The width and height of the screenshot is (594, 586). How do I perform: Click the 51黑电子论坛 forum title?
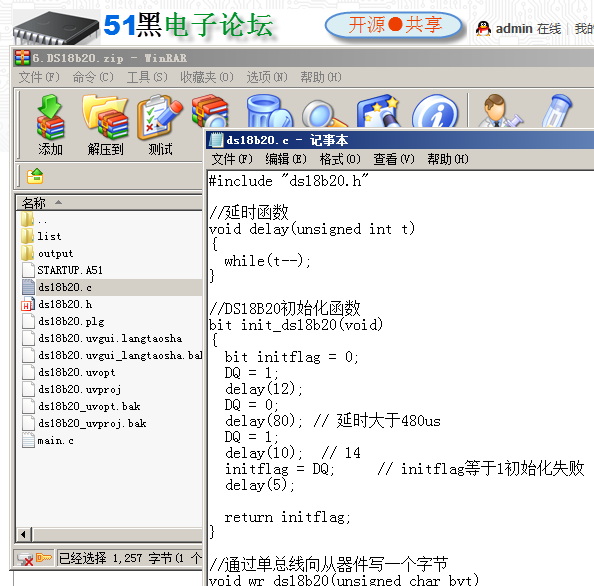coord(188,25)
